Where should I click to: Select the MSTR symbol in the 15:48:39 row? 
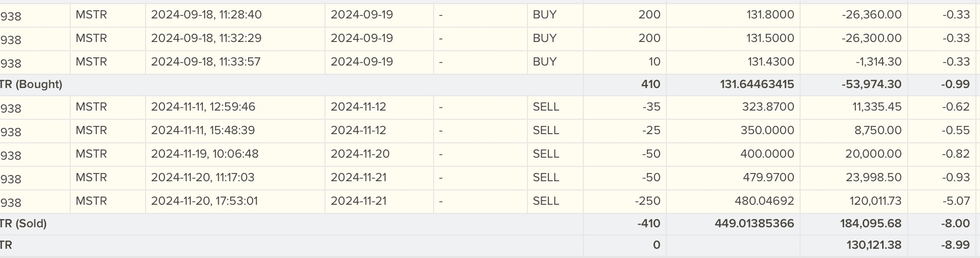[91, 131]
